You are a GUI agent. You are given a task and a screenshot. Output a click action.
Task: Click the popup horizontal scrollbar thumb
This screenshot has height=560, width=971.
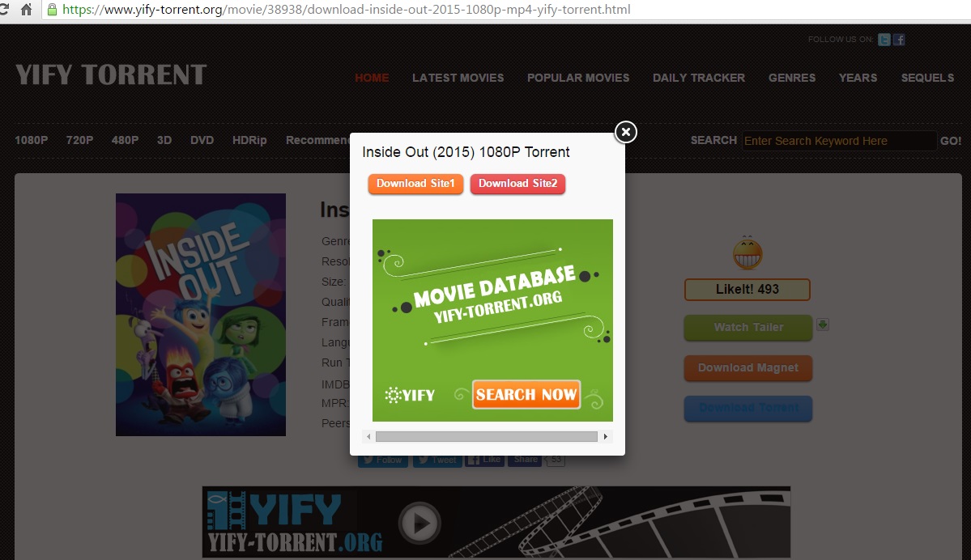(486, 437)
